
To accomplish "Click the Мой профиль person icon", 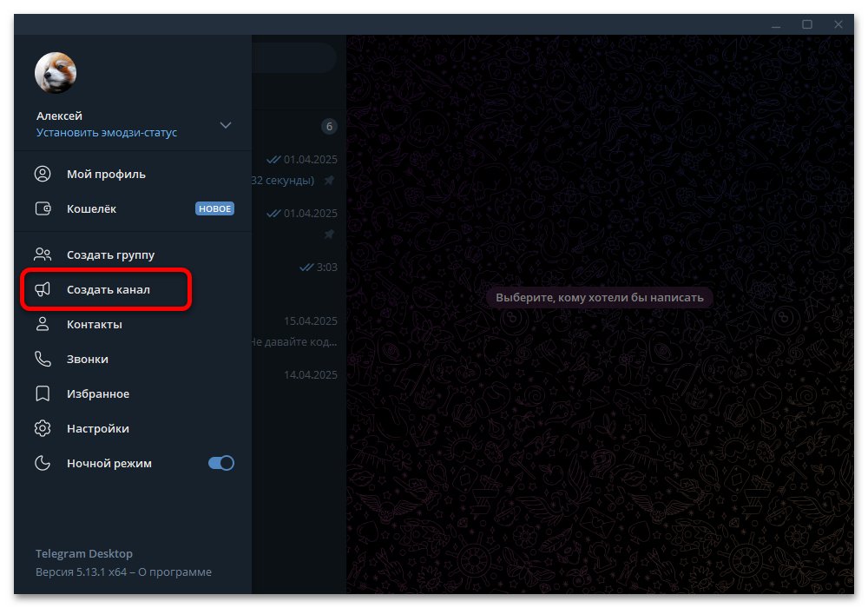I will click(43, 174).
